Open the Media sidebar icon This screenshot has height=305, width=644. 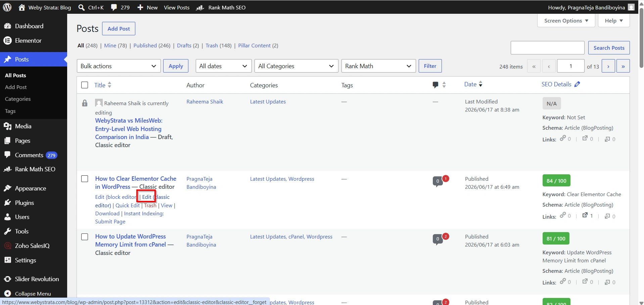(x=7, y=126)
